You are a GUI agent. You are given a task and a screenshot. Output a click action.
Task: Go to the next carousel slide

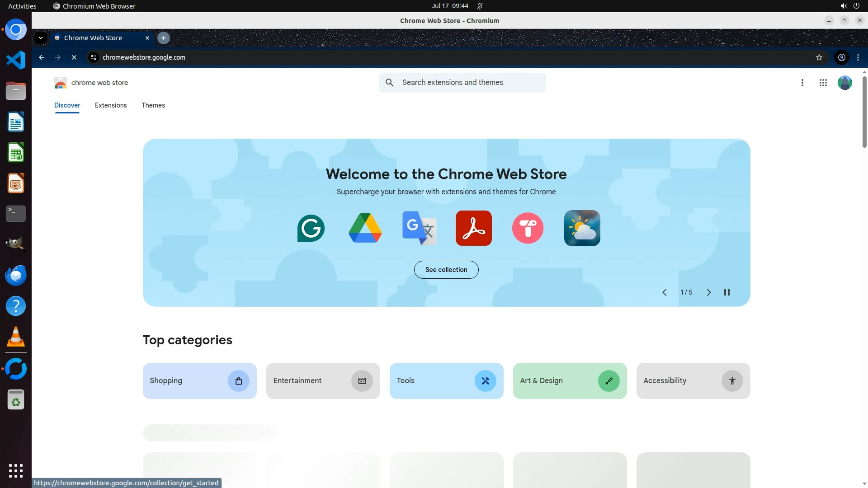coord(708,292)
